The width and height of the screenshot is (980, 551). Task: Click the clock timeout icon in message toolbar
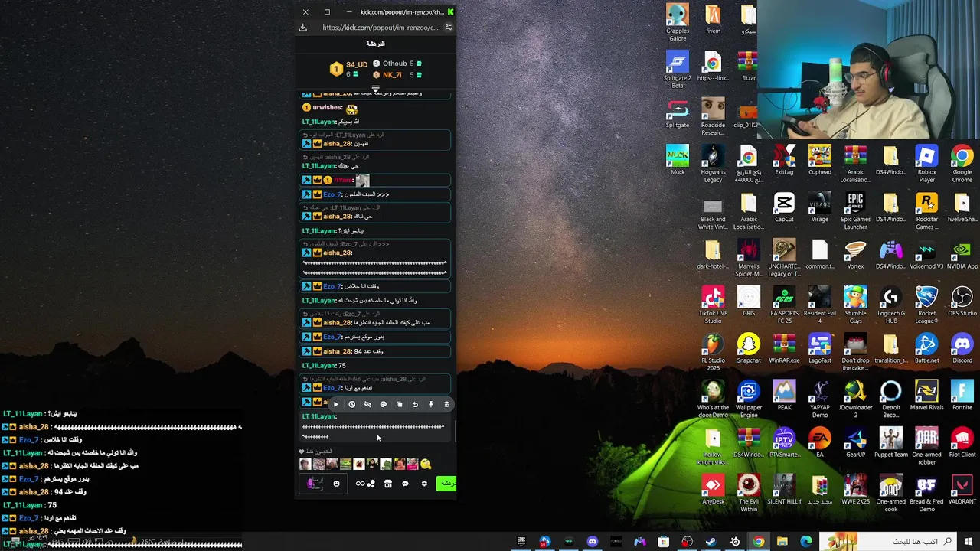tap(351, 404)
